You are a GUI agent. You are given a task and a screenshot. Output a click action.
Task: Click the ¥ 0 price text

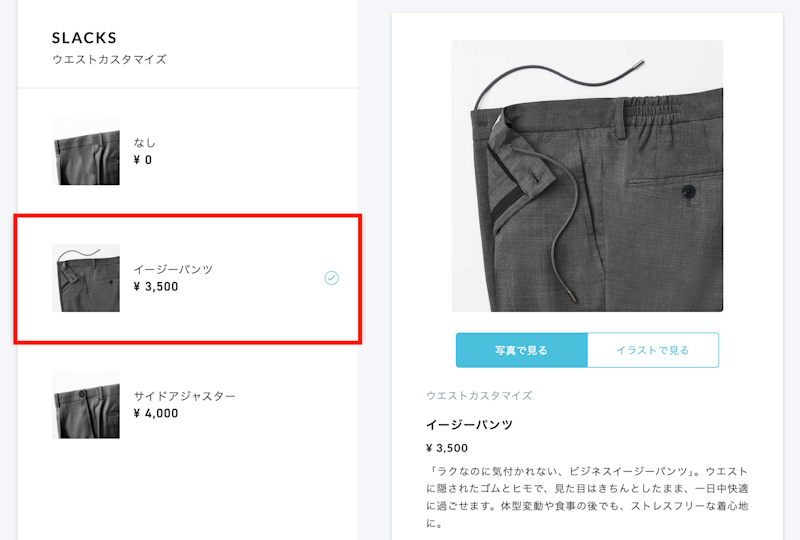pyautogui.click(x=143, y=160)
